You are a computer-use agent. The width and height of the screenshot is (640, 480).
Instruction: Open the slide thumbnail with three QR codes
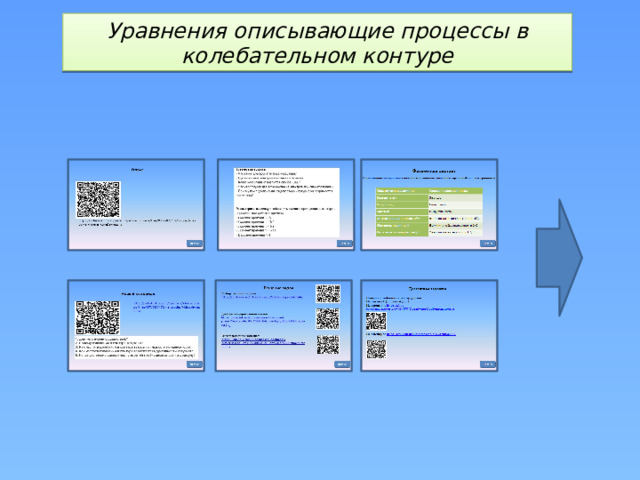coord(284,325)
